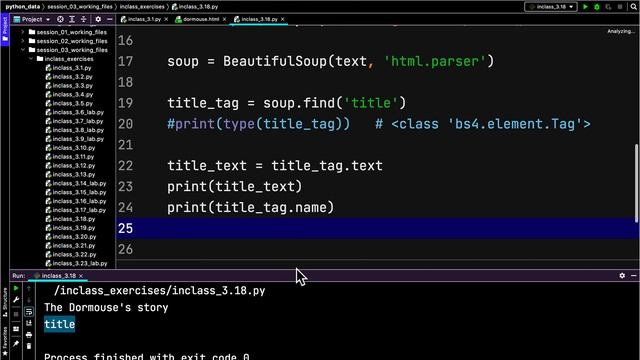Collapse all in the Project panel header
The height and width of the screenshot is (360, 640).
click(x=83, y=19)
